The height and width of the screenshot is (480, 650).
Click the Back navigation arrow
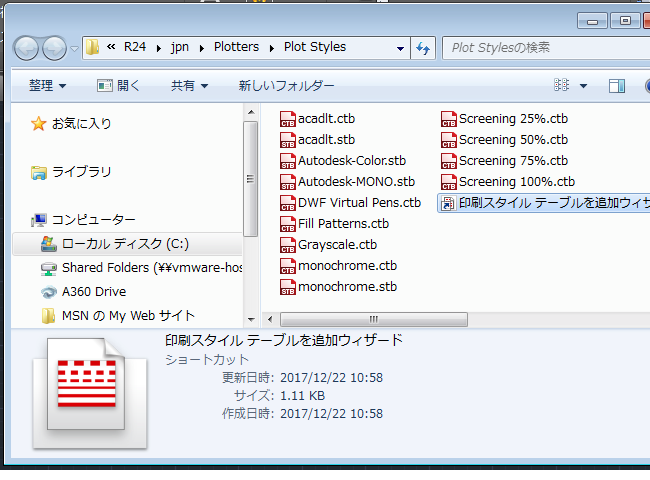[27, 48]
